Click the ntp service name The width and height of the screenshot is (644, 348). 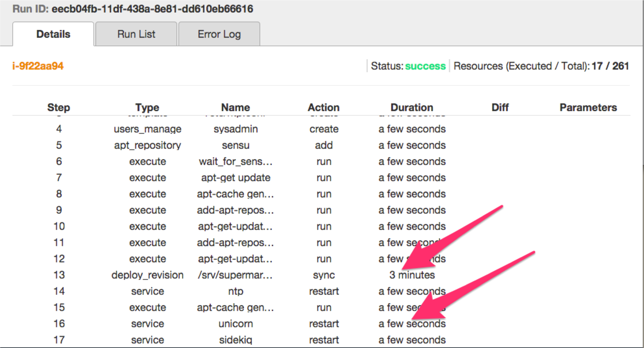point(235,291)
